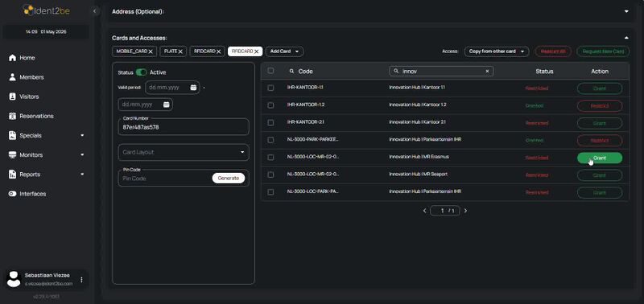Check the select-all checkbox in header
644x304 pixels.
270,71
